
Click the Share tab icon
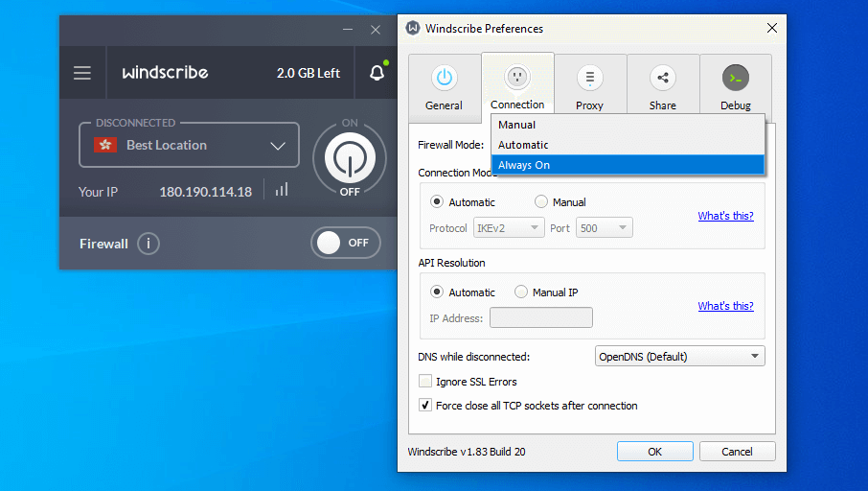pyautogui.click(x=663, y=78)
